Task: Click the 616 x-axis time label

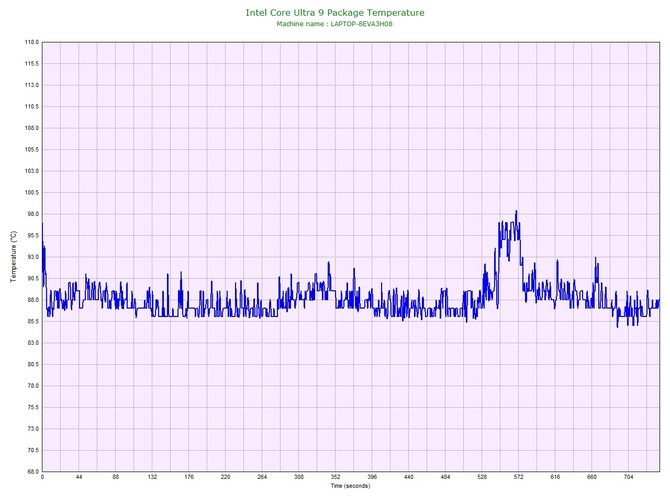Action: coord(555,477)
